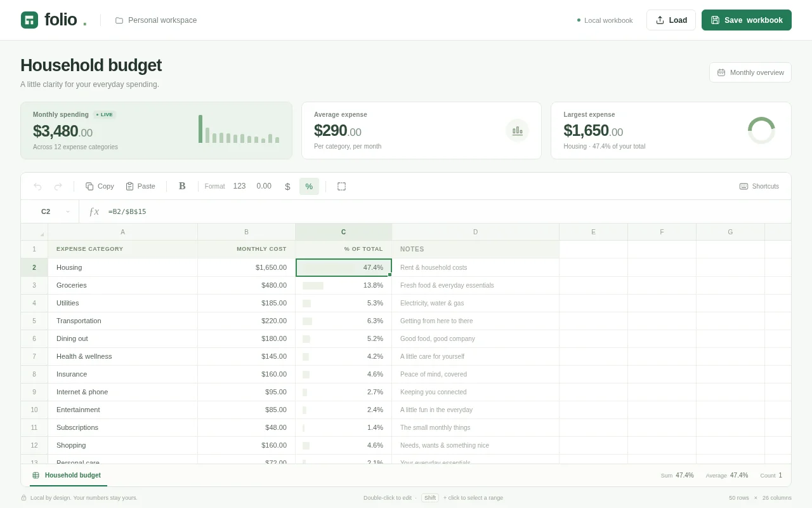Select row 5 header
Viewport: 812px width, 508px height.
(34, 321)
